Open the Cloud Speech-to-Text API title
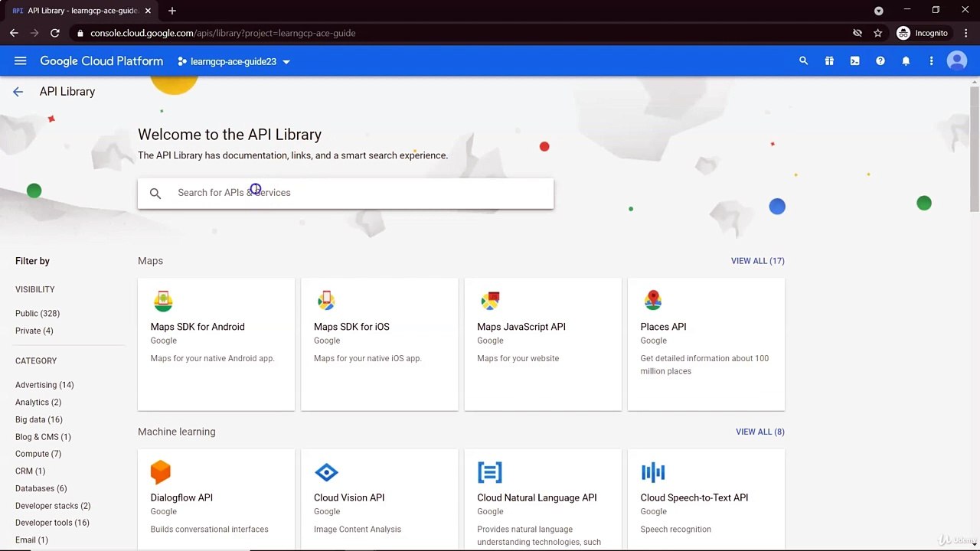 694,497
